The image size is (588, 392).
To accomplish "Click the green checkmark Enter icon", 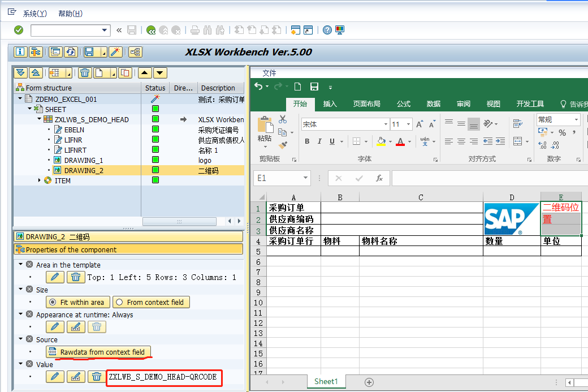I will point(18,30).
